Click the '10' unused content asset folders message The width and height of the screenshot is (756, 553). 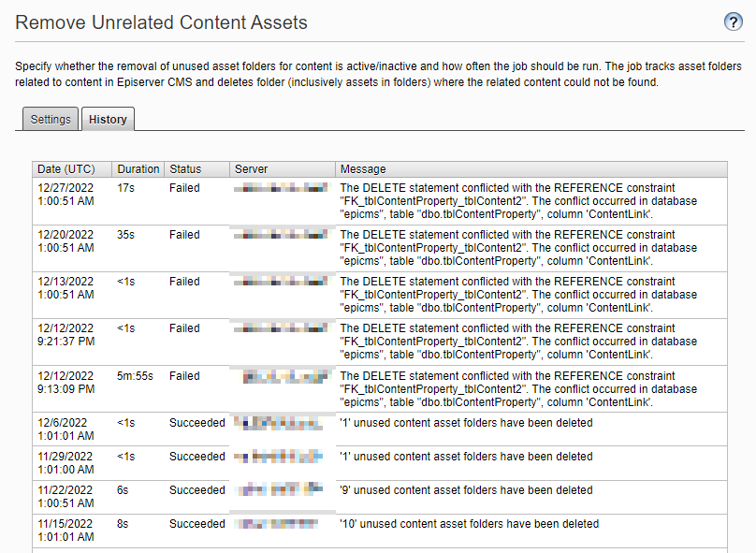pyautogui.click(x=469, y=524)
